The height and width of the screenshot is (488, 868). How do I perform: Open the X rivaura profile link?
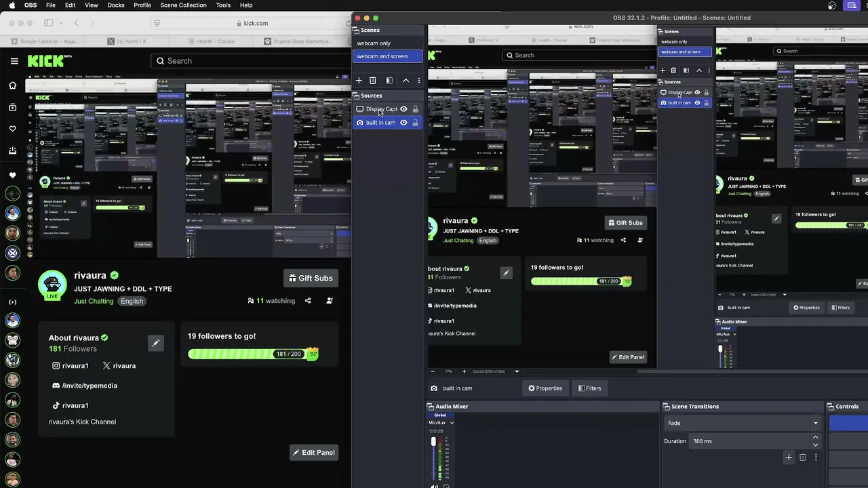[x=119, y=366]
